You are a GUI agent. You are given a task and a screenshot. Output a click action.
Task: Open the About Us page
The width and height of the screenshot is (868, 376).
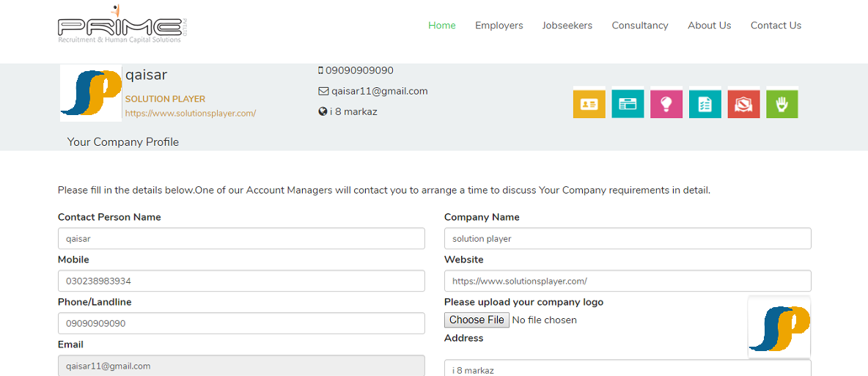pos(709,26)
